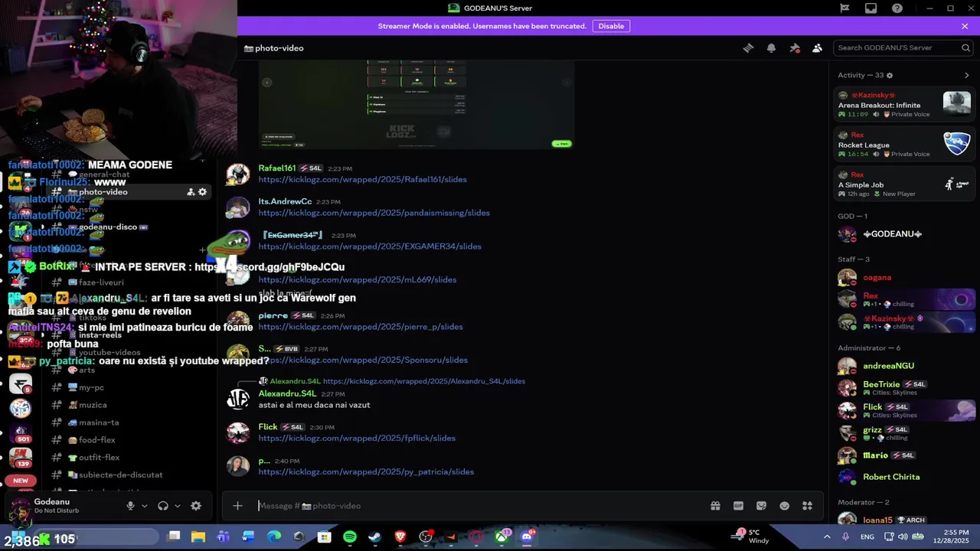Toggle microphone mute
The image size is (980, 551).
coord(130,506)
